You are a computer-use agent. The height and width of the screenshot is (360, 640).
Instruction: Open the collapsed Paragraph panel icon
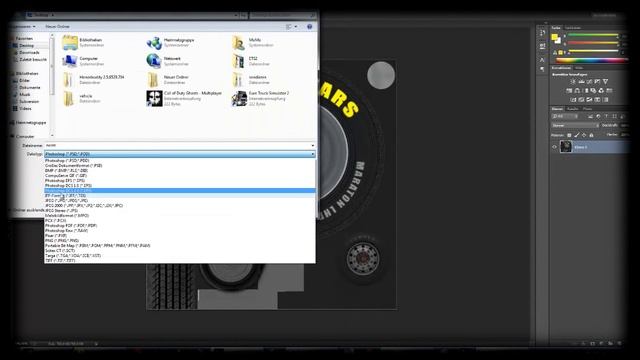point(542,69)
